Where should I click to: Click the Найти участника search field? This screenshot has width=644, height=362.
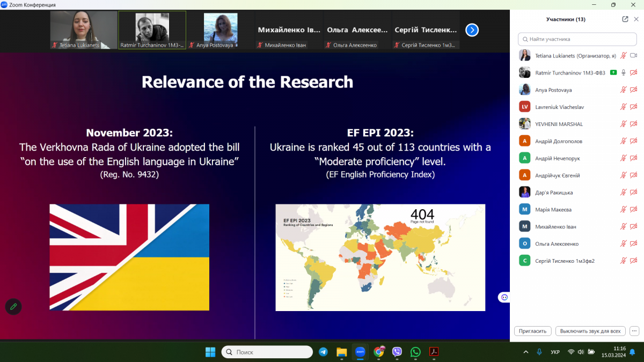coord(577,39)
